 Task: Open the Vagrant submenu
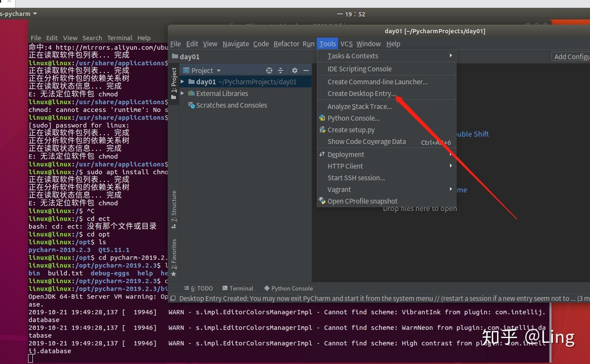tap(386, 189)
